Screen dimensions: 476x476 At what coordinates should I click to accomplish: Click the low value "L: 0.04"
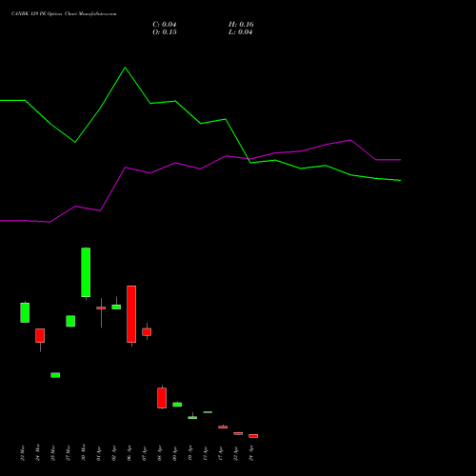click(241, 32)
